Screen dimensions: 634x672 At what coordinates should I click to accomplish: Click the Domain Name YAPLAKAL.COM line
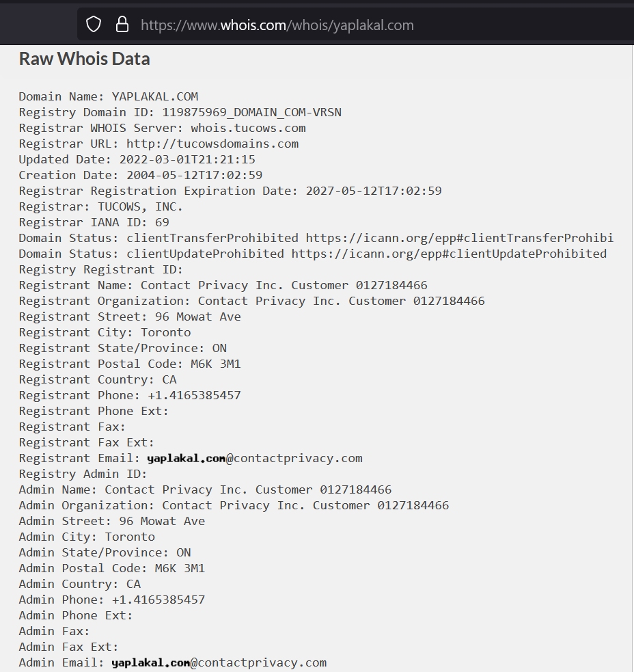(109, 96)
